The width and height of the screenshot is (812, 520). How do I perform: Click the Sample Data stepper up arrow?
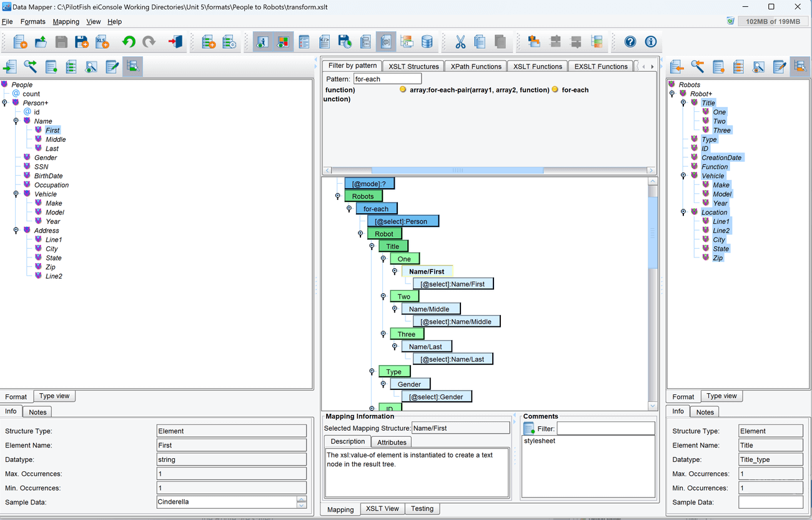point(302,499)
